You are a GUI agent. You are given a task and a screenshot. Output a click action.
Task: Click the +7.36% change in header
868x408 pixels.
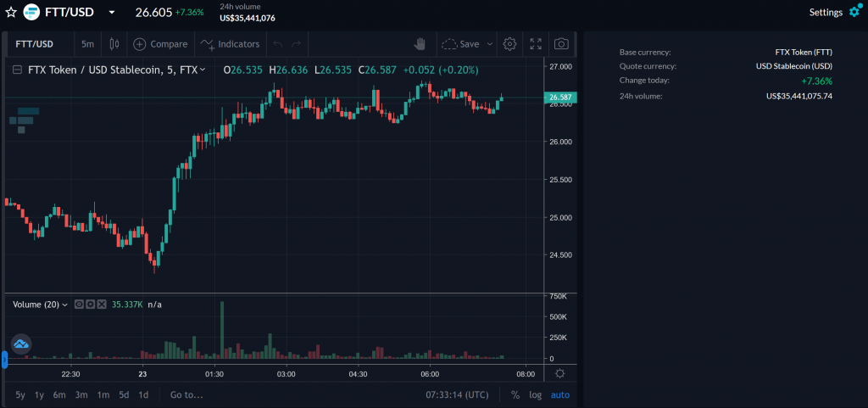pyautogui.click(x=189, y=12)
